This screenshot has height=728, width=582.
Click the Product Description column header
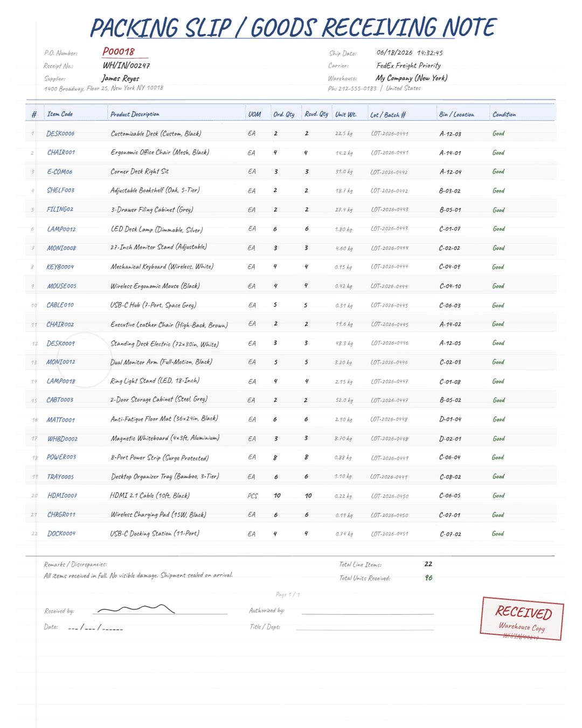pyautogui.click(x=135, y=114)
